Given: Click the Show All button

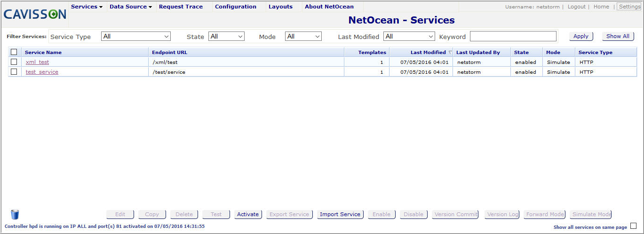Looking at the screenshot, I should (618, 36).
